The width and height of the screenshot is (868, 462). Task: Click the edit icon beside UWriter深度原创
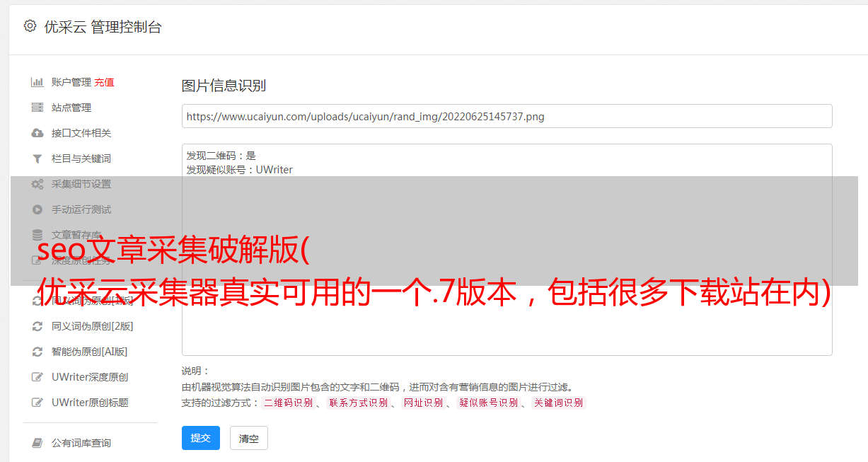pos(37,377)
